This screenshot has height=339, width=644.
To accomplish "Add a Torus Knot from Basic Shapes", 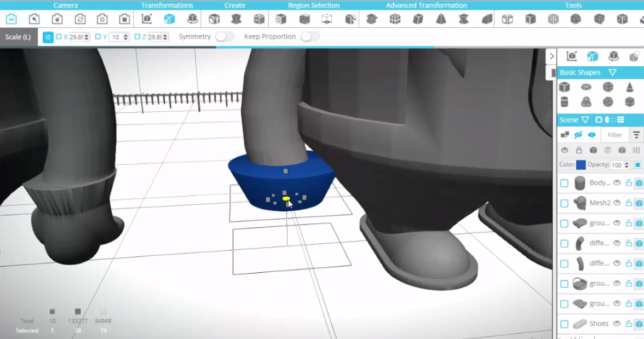I will pyautogui.click(x=586, y=101).
